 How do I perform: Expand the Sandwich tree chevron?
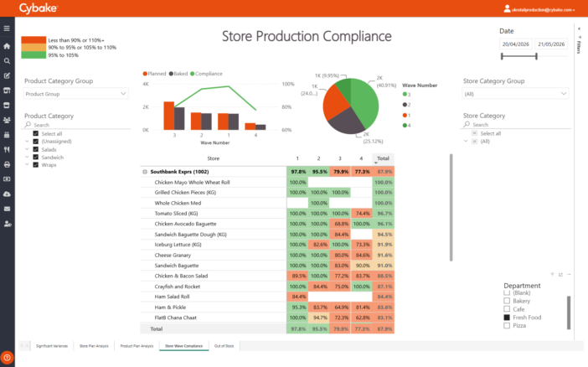[x=27, y=158]
